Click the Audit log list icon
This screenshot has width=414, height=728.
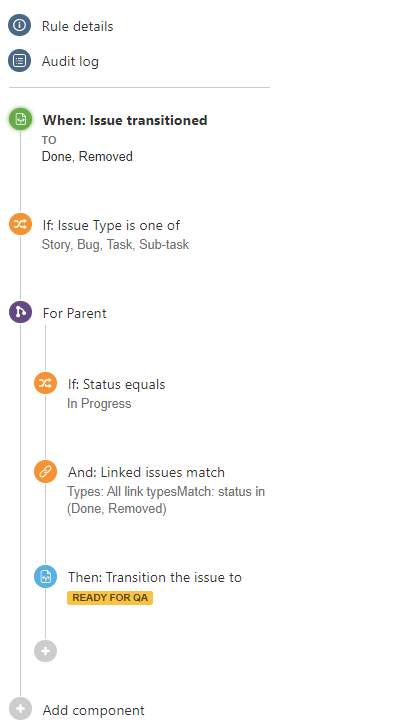point(19,61)
